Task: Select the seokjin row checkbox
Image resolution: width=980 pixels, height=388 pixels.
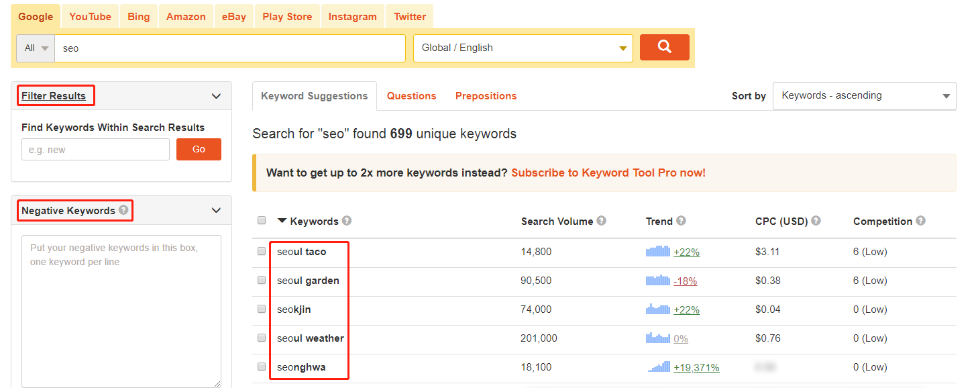Action: coord(262,309)
